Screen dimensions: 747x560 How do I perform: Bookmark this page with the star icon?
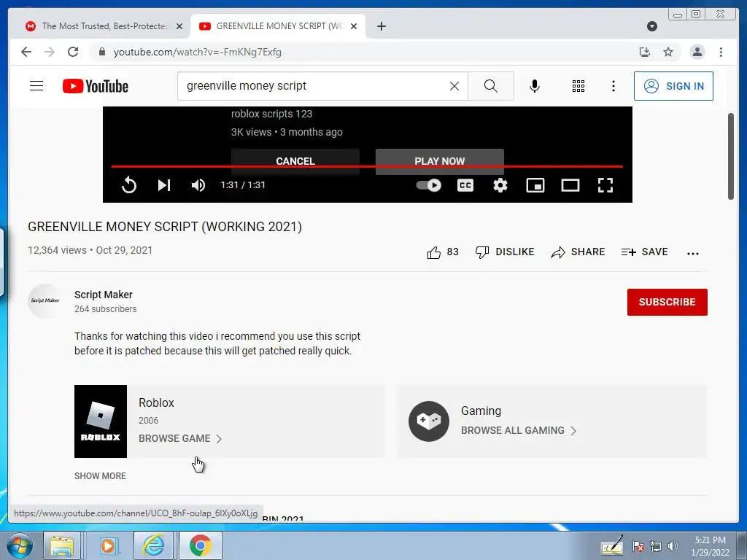(x=668, y=52)
